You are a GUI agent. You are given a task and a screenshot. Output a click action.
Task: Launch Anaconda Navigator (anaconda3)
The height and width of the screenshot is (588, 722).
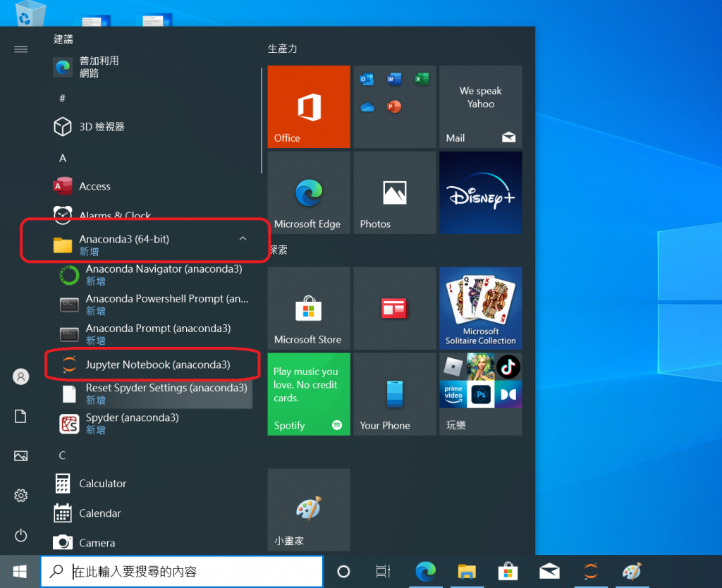coord(152,274)
